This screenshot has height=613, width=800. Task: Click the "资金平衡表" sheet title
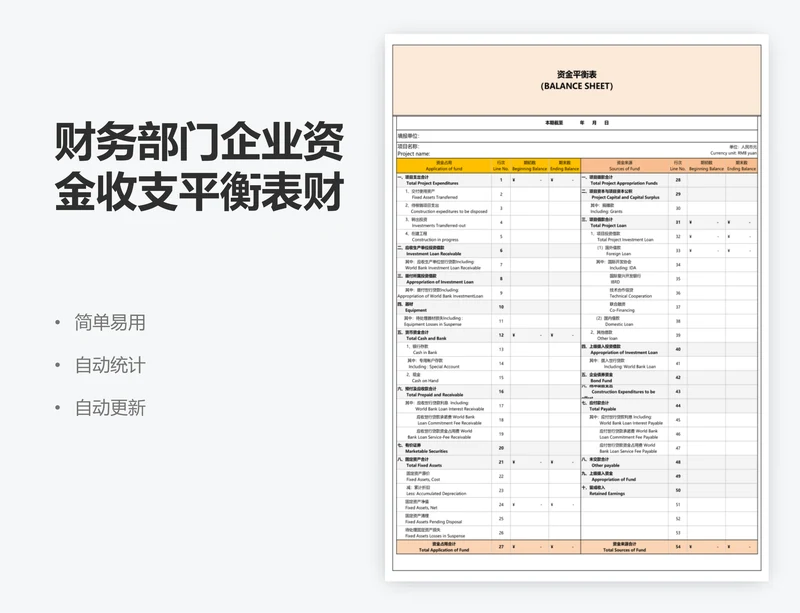click(x=577, y=75)
